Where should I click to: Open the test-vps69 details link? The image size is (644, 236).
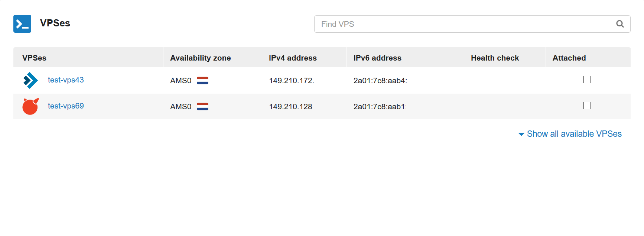click(x=66, y=106)
